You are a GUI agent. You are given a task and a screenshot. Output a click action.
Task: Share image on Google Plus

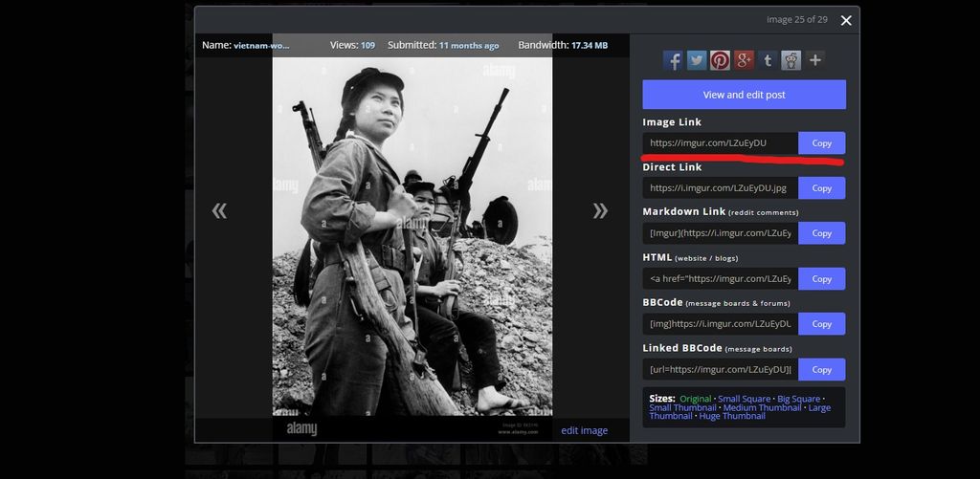click(x=744, y=60)
